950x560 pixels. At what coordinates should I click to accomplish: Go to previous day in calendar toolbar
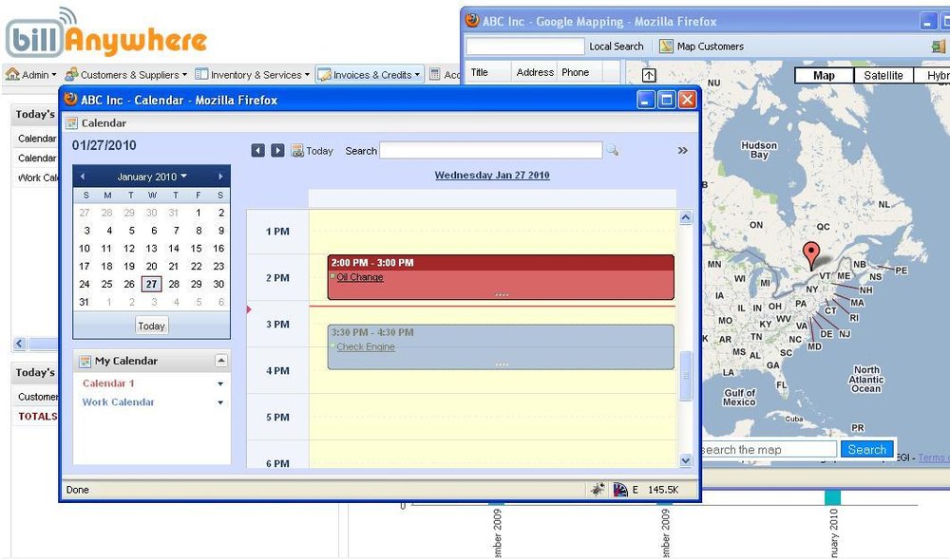tap(258, 150)
